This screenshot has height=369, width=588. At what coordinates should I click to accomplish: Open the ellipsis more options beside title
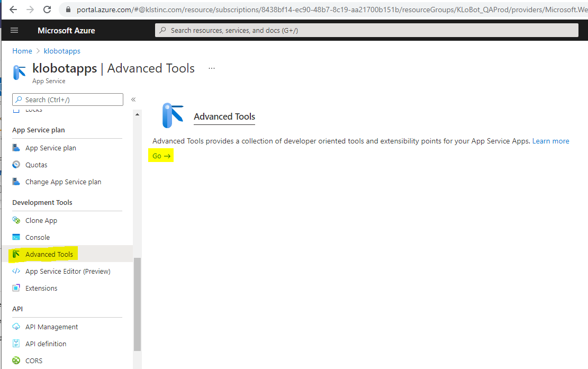click(212, 68)
